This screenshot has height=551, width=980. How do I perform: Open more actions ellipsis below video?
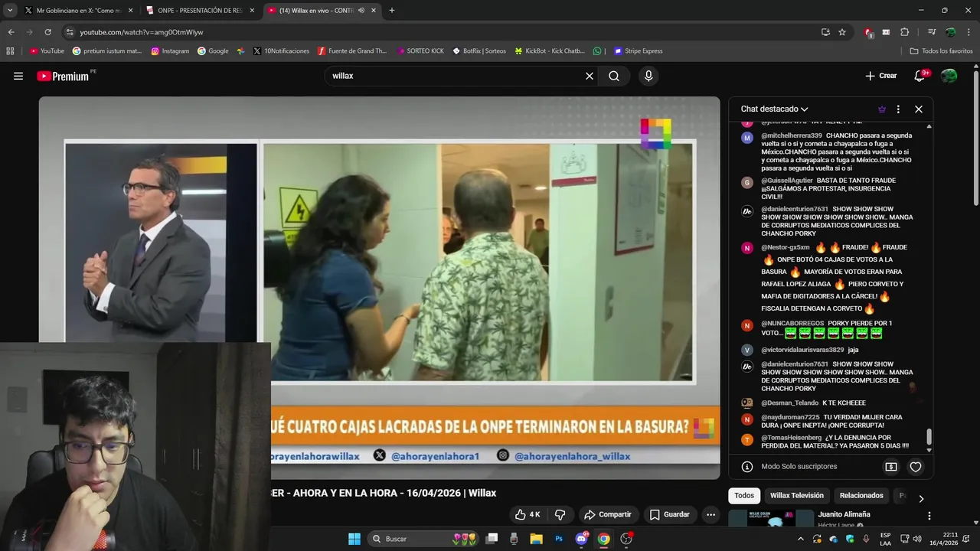710,514
